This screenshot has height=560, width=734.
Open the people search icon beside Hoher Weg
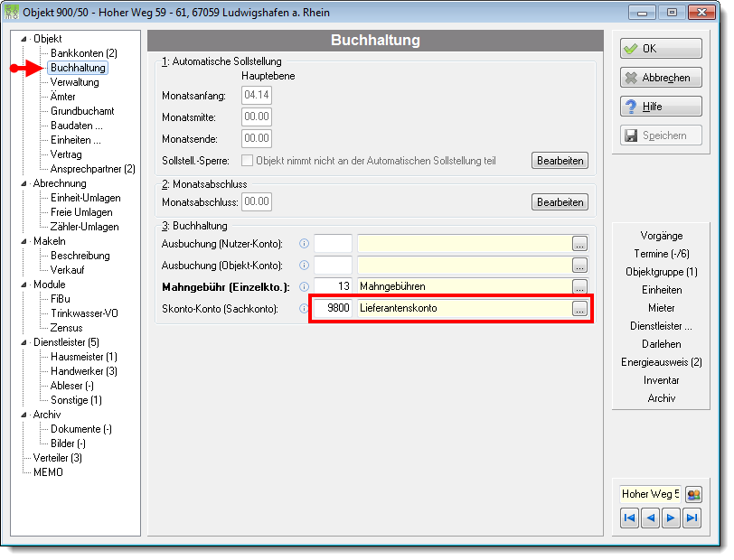pyautogui.click(x=693, y=494)
